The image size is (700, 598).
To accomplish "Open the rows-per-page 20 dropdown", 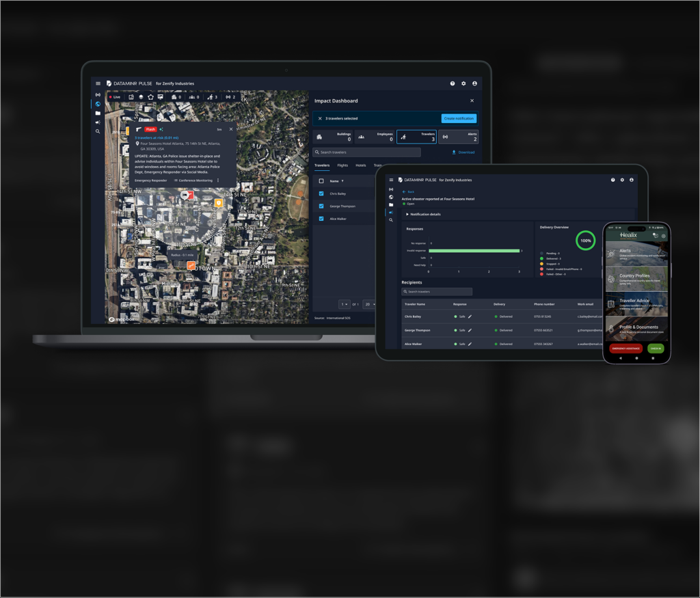I will [x=368, y=304].
